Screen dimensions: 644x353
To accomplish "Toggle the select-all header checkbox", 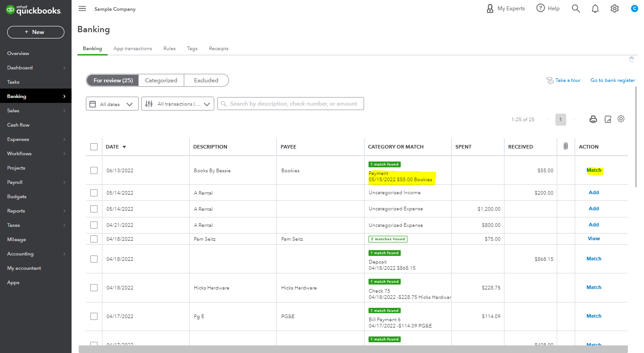I will click(x=94, y=147).
